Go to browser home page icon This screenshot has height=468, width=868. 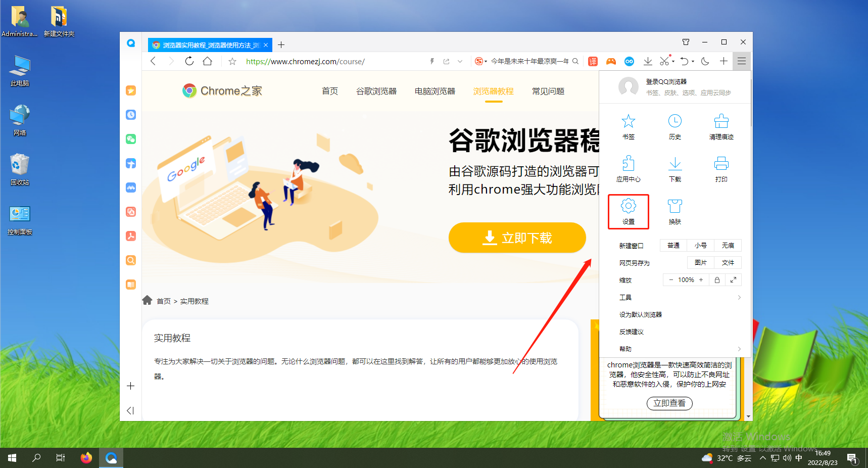point(207,61)
